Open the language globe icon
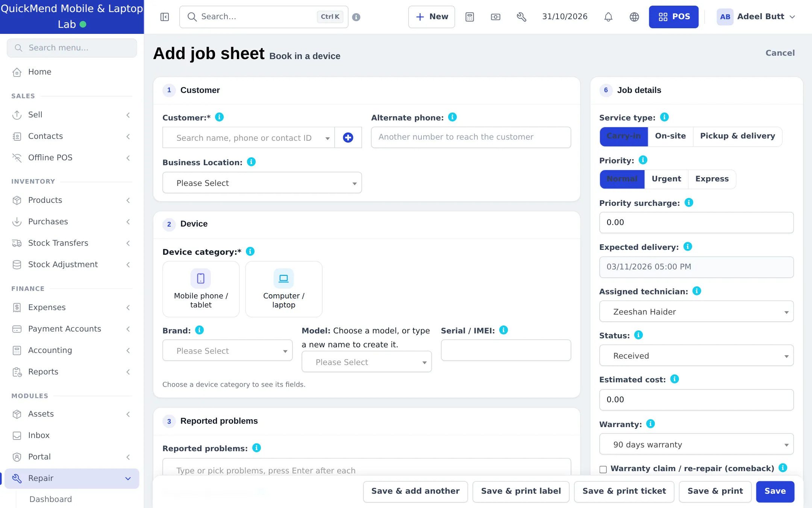The width and height of the screenshot is (812, 508). 634,17
